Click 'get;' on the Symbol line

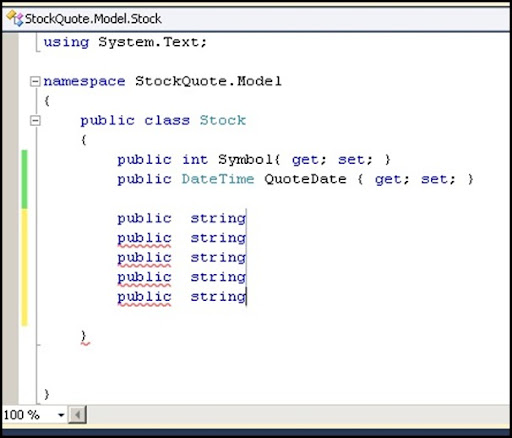(x=309, y=160)
